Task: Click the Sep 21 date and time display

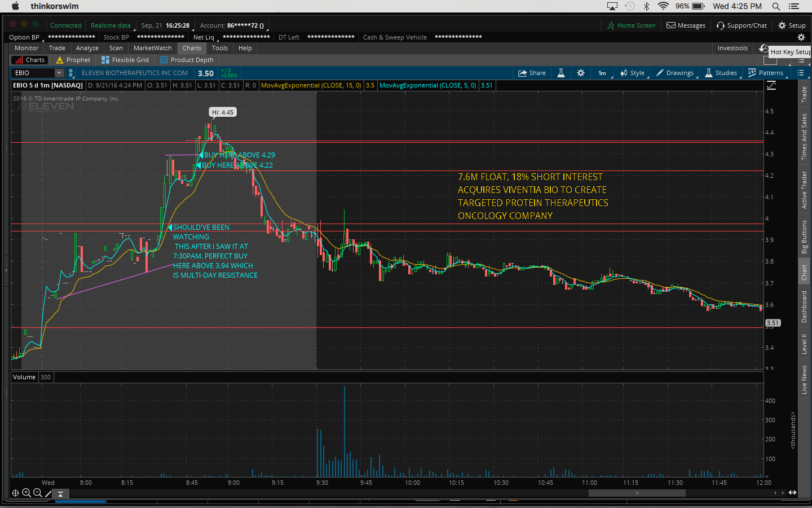Action: pos(165,25)
